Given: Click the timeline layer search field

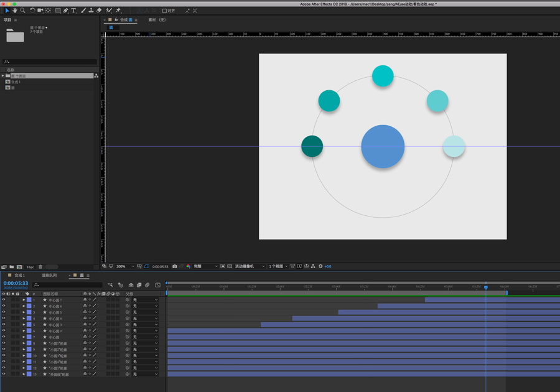Looking at the screenshot, I should click(x=67, y=285).
